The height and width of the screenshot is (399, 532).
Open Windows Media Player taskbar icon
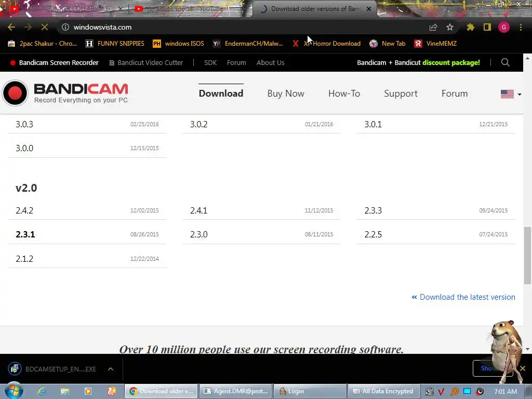88,391
